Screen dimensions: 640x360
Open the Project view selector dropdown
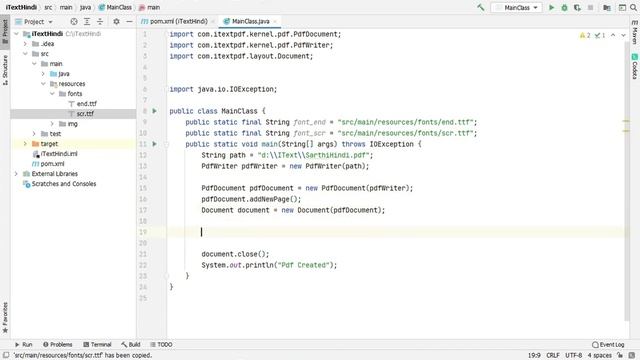point(34,22)
